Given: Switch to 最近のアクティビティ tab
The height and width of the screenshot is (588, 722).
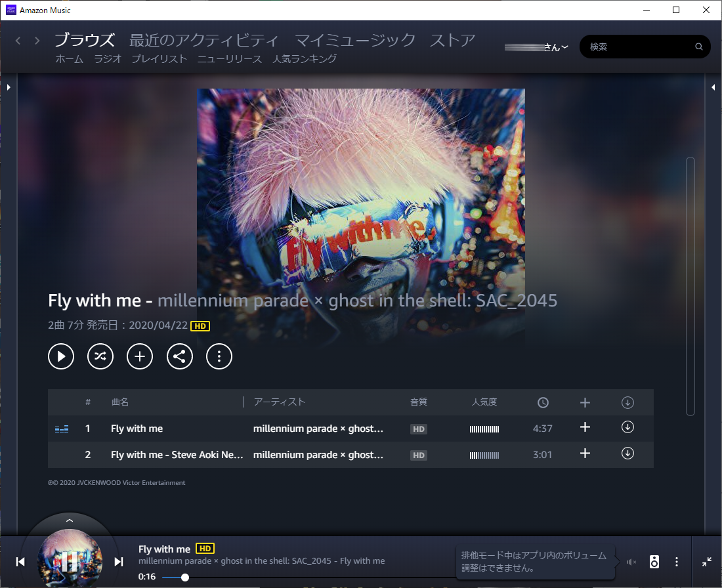Looking at the screenshot, I should pyautogui.click(x=204, y=40).
